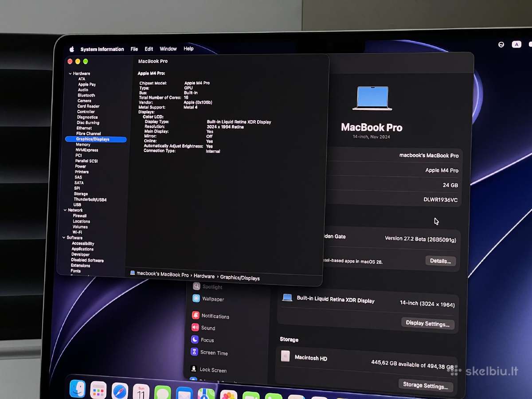
Task: Collapse the Network tree section
Action: tap(65, 210)
